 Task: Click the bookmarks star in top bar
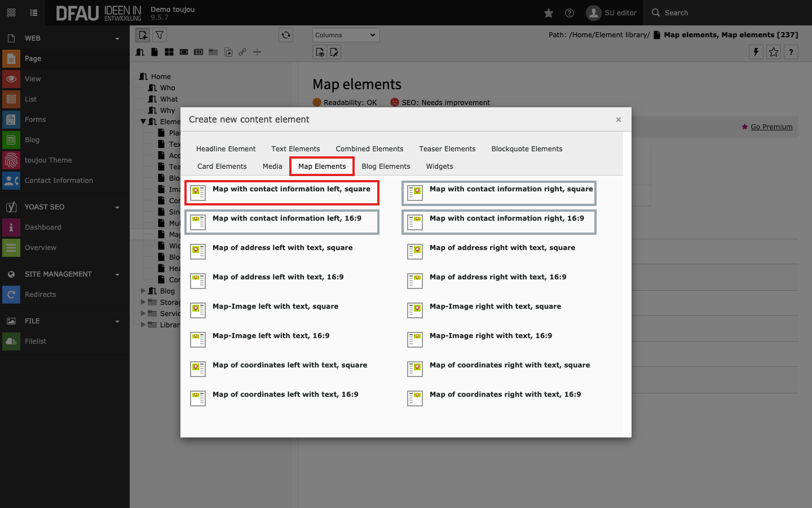[549, 13]
